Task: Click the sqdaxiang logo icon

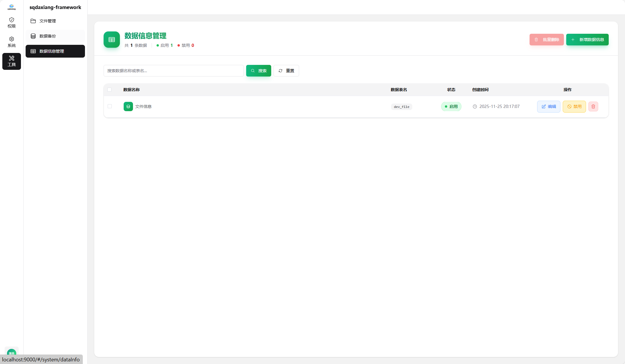Action: point(12,7)
